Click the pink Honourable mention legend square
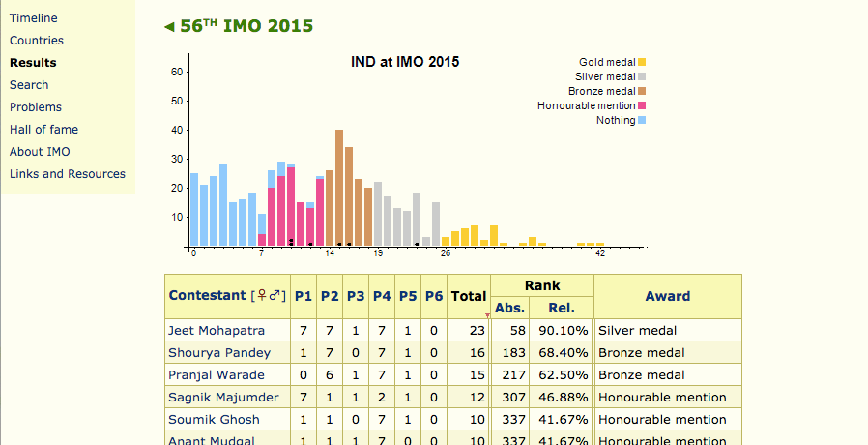Image resolution: width=868 pixels, height=445 pixels. pyautogui.click(x=642, y=106)
